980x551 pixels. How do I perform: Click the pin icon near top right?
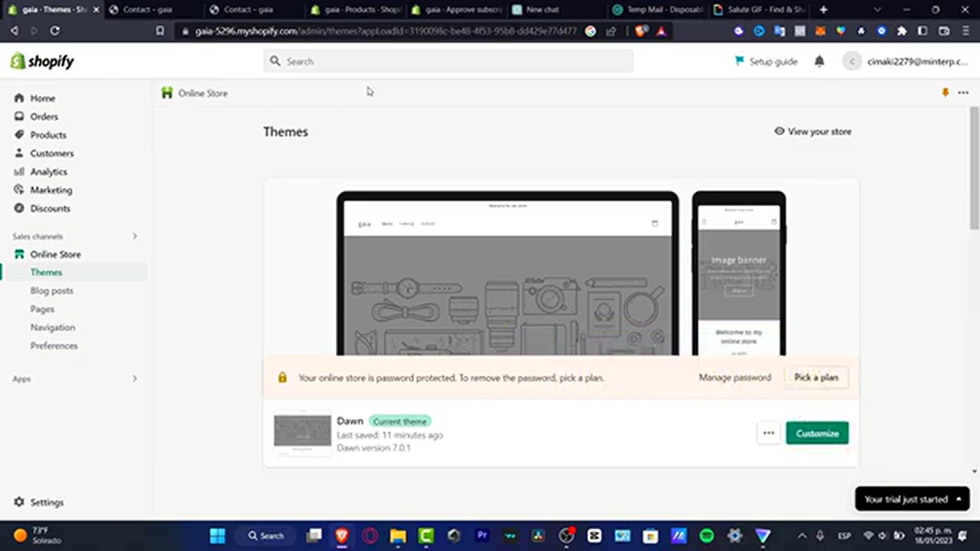[945, 92]
